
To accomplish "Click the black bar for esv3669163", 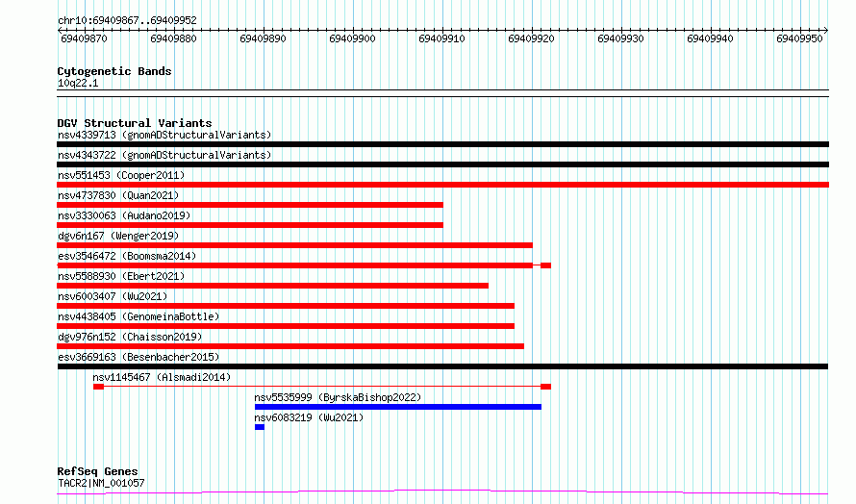I will point(442,366).
